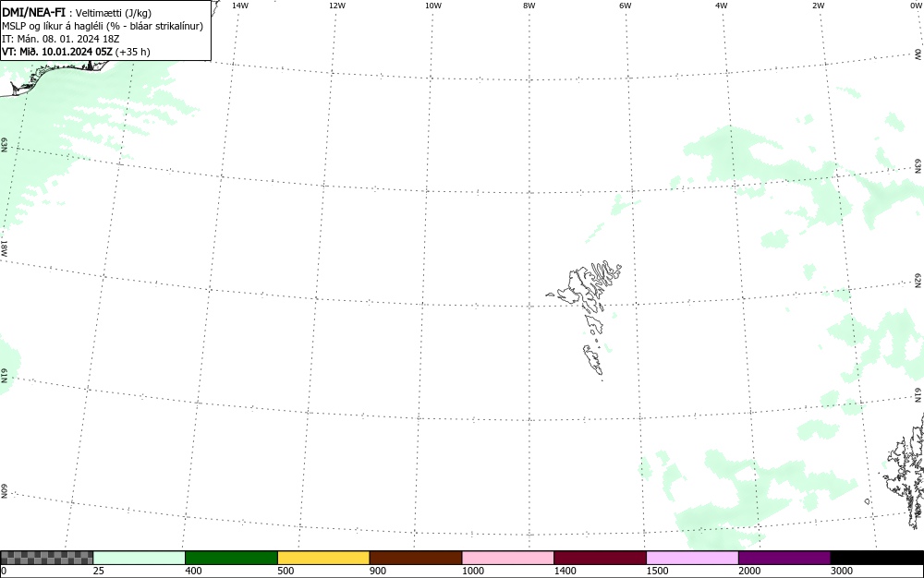Click the 18W label on the left edge
The height and width of the screenshot is (578, 924).
point(4,247)
